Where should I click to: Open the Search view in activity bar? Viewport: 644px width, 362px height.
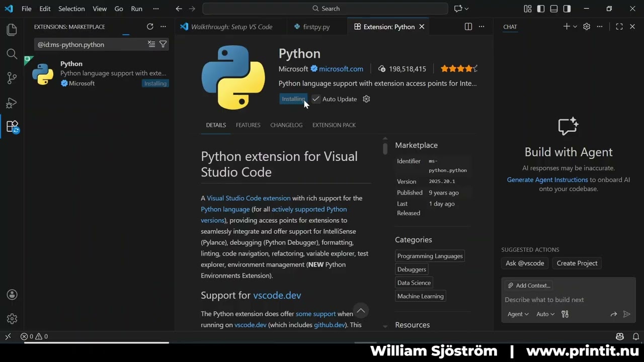click(x=12, y=54)
